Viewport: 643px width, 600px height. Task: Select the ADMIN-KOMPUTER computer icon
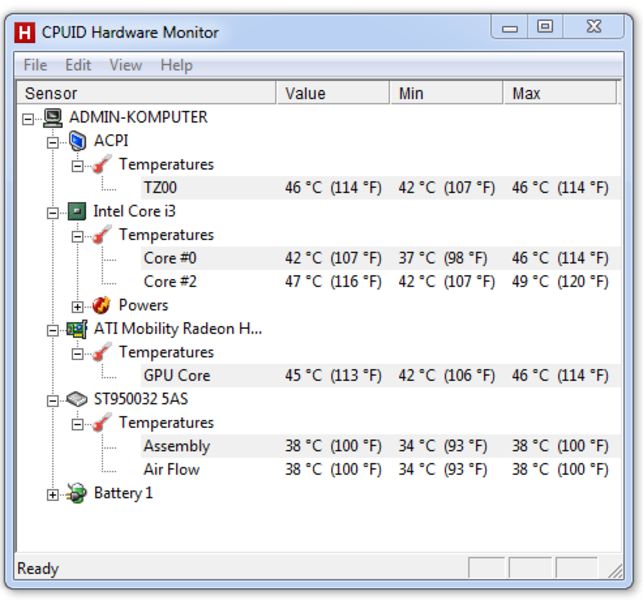coord(53,118)
